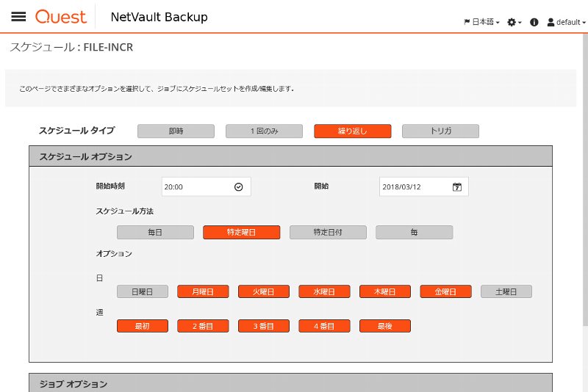This screenshot has height=392, width=588.
Task: Select the トリガ schedule type
Action: [440, 131]
